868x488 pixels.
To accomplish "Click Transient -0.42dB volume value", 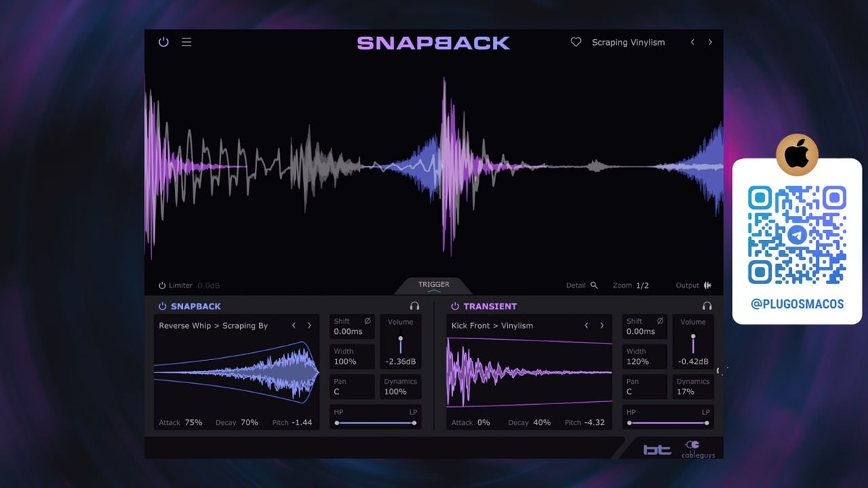I will (693, 362).
